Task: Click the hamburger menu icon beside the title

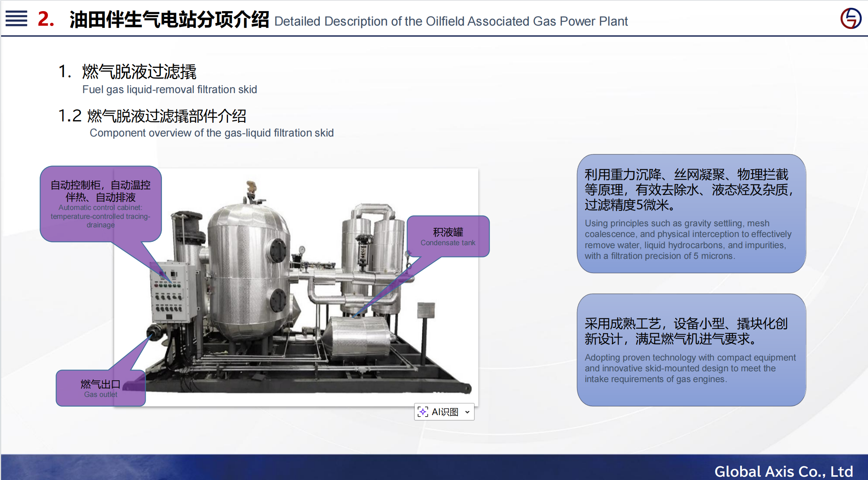Action: pyautogui.click(x=16, y=19)
